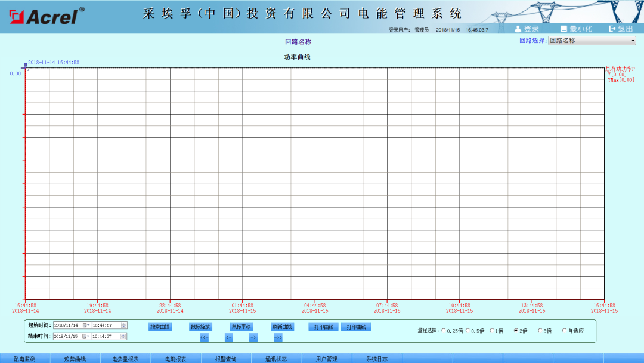The image size is (644, 363).
Task: Activate the 鼠标平移 mouse pan tool
Action: [x=242, y=327]
